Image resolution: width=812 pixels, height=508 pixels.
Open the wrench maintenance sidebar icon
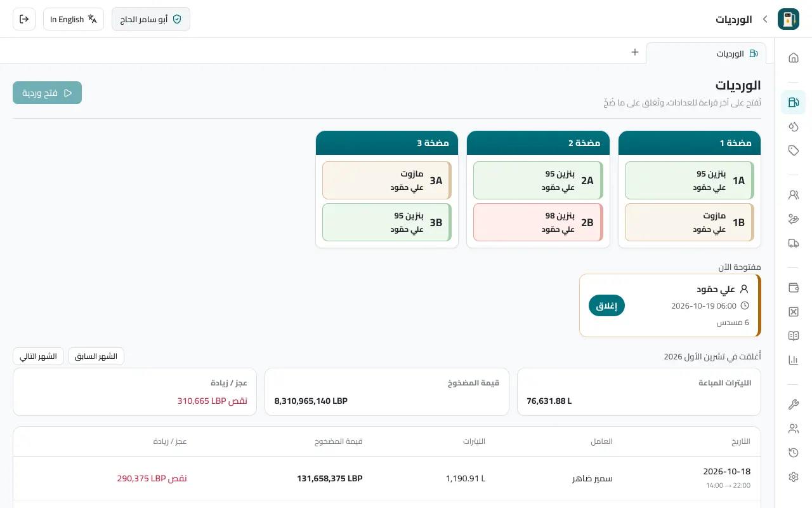coord(793,404)
